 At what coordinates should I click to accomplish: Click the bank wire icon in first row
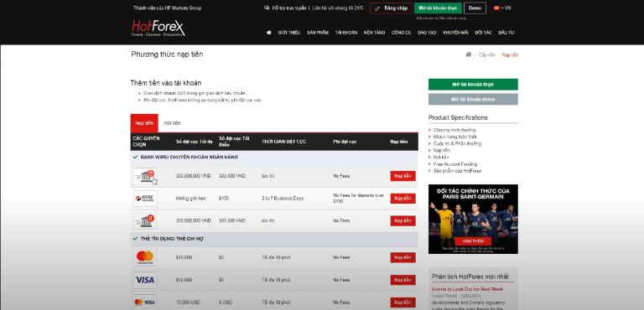(145, 176)
